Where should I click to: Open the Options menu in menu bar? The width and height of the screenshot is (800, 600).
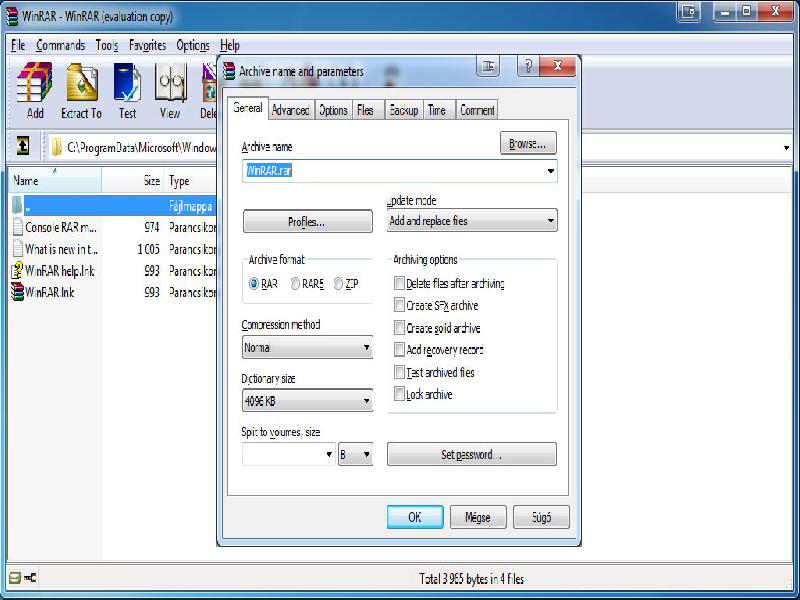point(193,45)
